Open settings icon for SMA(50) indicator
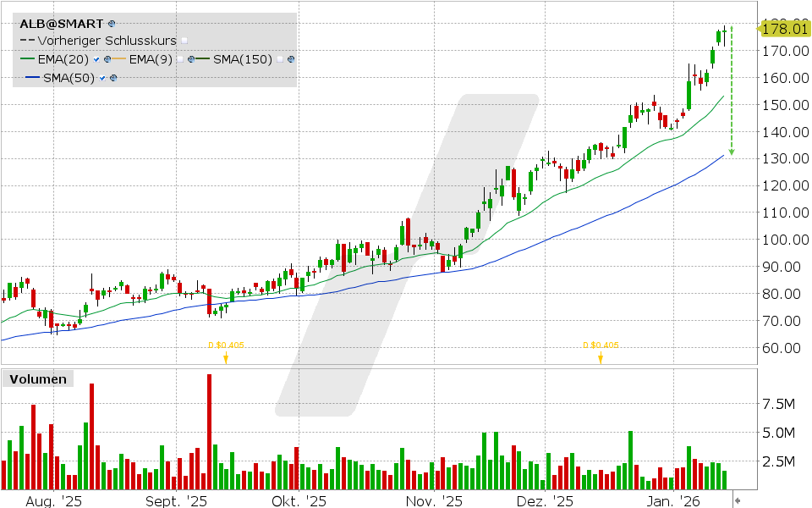 113,76
